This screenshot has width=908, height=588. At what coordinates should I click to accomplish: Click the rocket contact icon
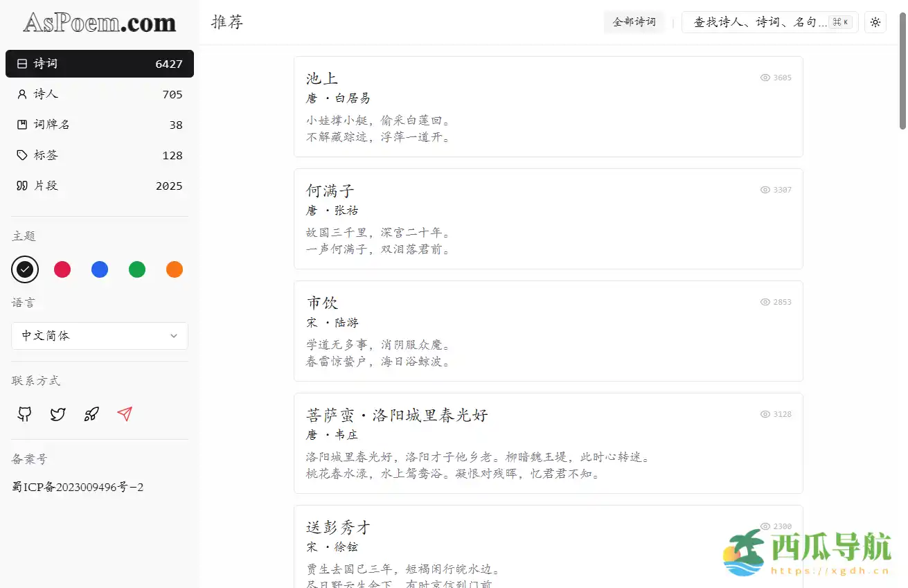[91, 413]
